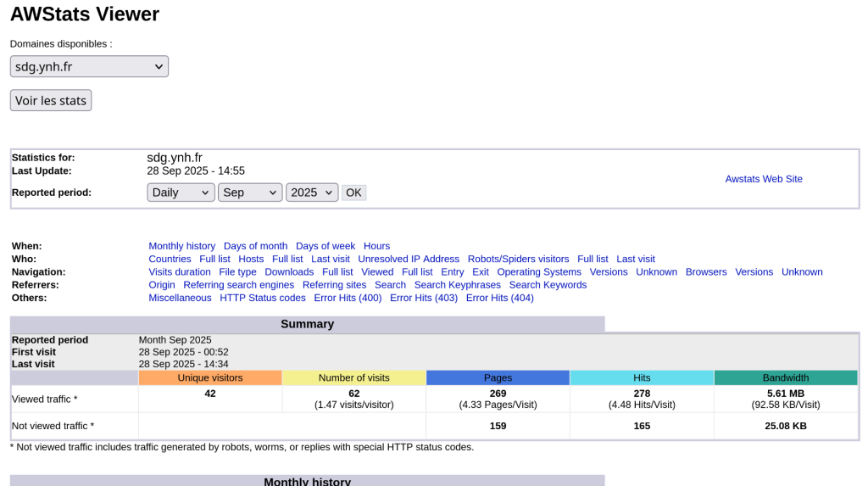Open the Search Keywords link
The image size is (868, 486).
tap(548, 285)
